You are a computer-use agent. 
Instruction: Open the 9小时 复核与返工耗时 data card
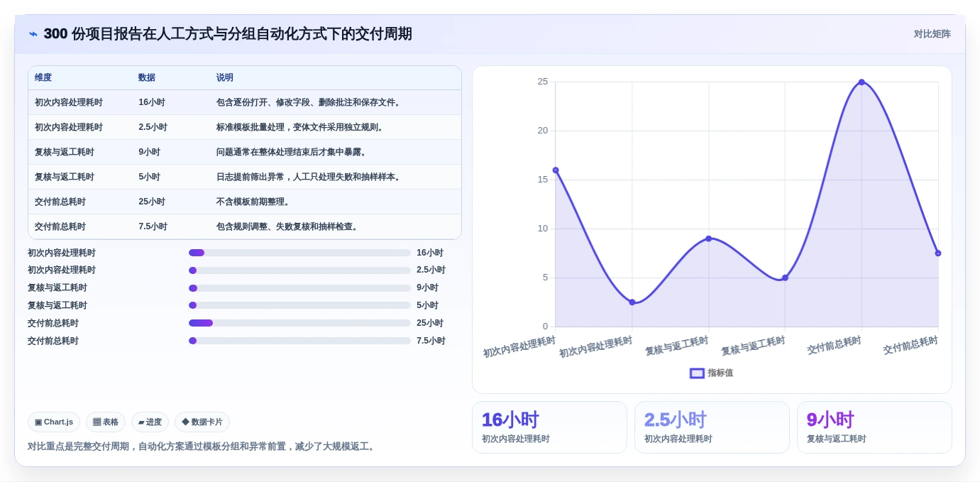point(874,427)
